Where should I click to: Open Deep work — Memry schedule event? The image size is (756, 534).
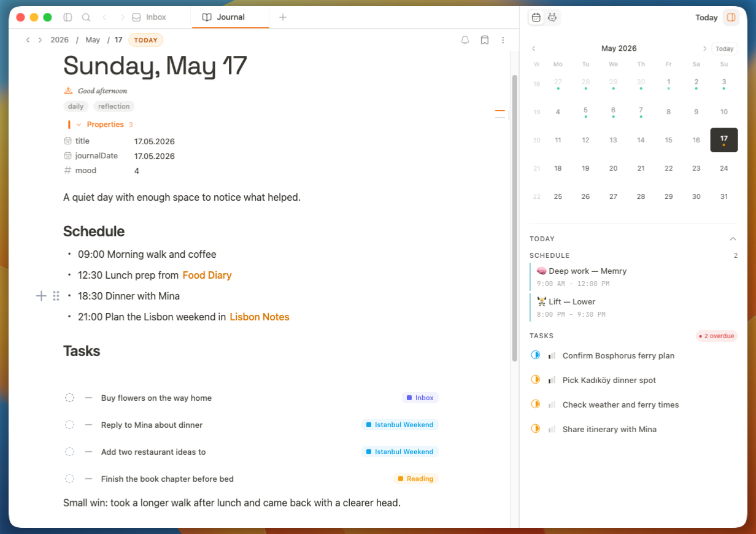[633, 277]
